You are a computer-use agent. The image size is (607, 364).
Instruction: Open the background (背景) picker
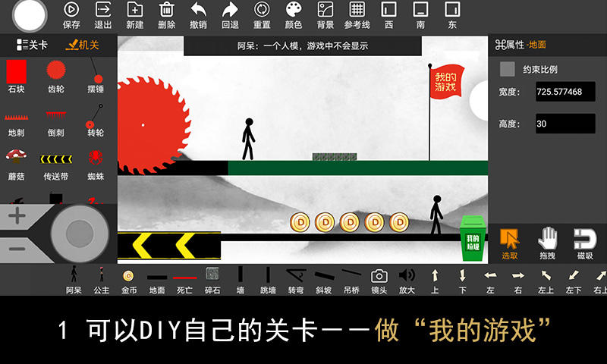[326, 15]
